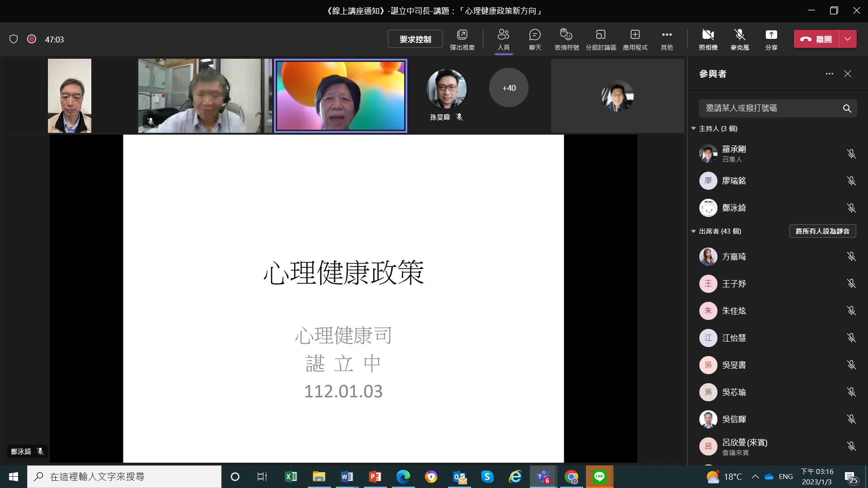Show hidden system tray icons

[x=755, y=477]
